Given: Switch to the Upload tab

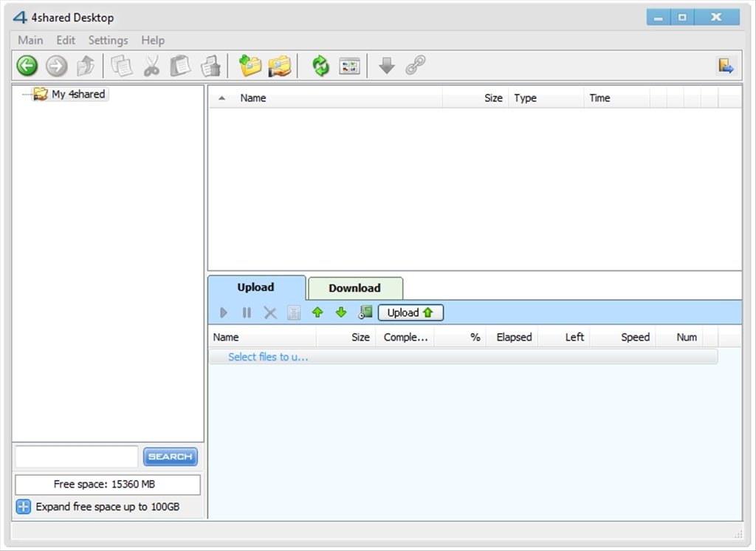Looking at the screenshot, I should click(x=256, y=287).
